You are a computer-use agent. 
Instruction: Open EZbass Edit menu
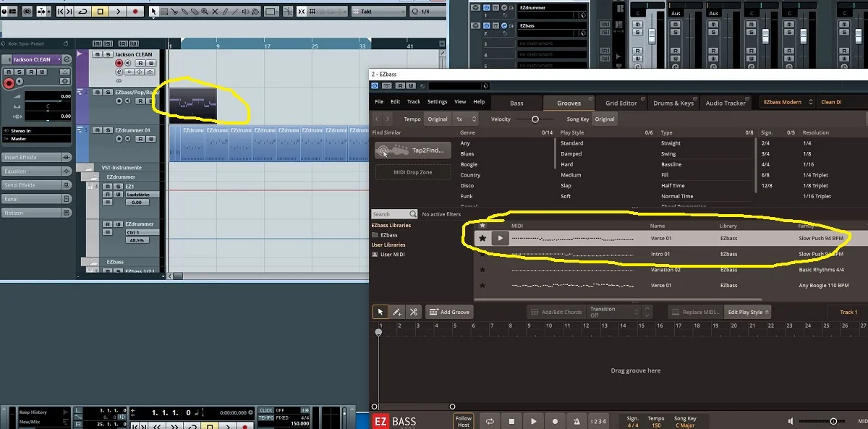pyautogui.click(x=395, y=102)
